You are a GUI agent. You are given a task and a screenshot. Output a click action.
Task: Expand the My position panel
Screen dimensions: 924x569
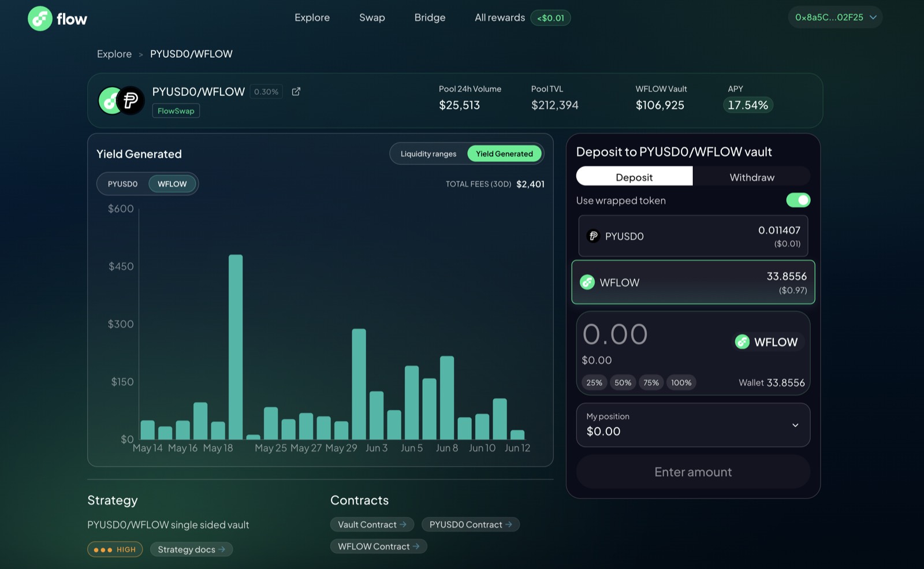click(693, 425)
